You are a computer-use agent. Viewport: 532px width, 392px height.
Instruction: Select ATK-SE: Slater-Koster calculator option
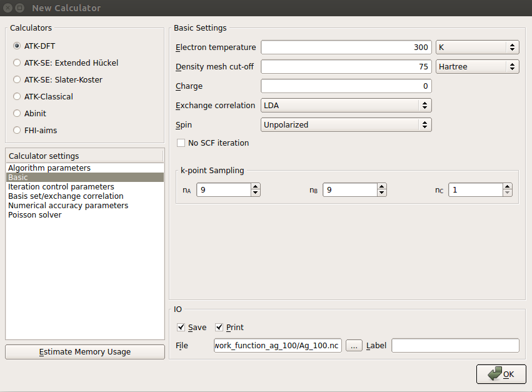pyautogui.click(x=17, y=80)
